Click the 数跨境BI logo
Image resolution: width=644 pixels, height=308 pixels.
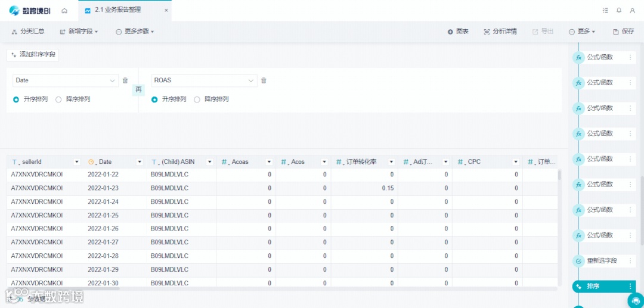click(30, 11)
